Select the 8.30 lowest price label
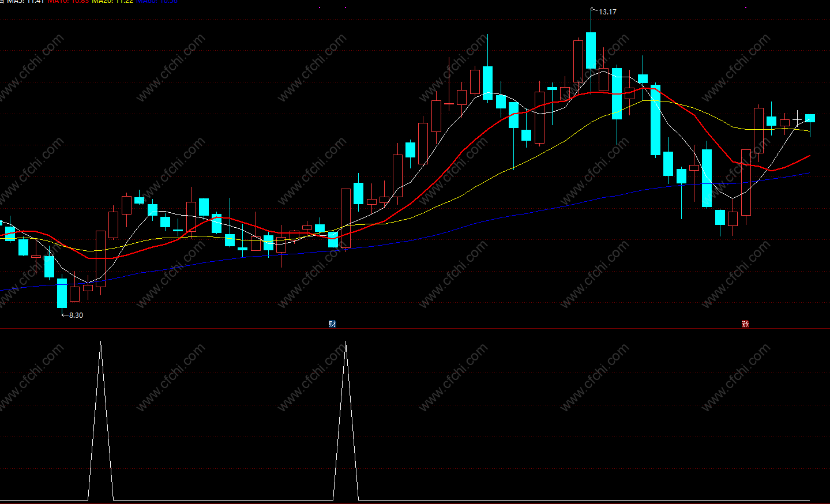The height and width of the screenshot is (504, 830). [x=76, y=315]
